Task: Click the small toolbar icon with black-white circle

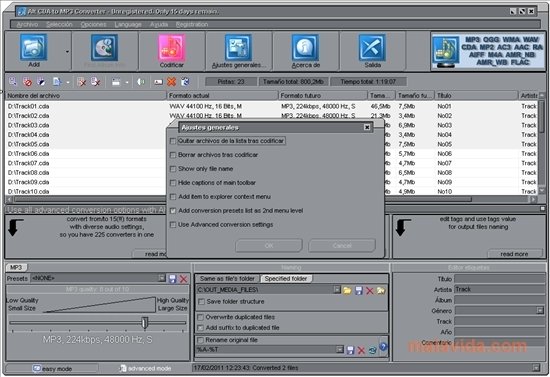Action: pos(41,82)
